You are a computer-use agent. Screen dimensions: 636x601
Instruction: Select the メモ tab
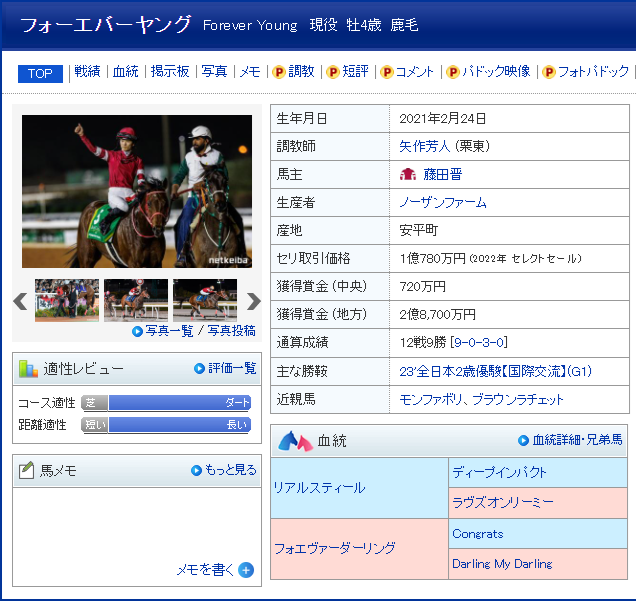250,72
